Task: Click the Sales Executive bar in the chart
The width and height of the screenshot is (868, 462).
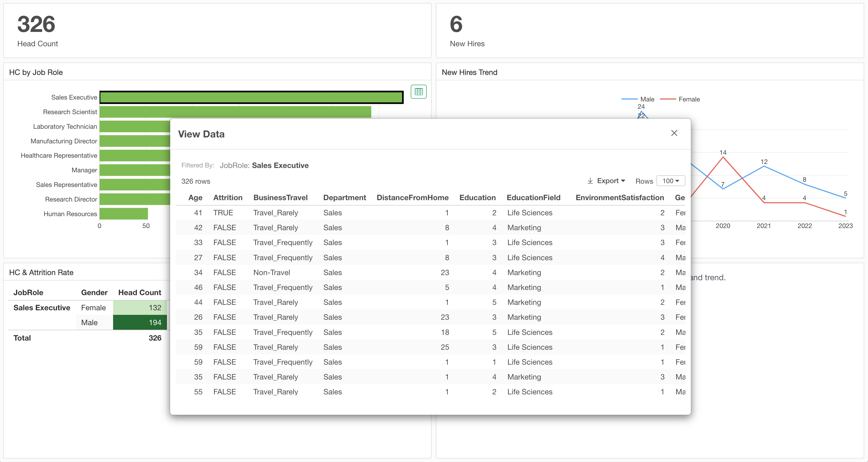Action: pyautogui.click(x=251, y=97)
